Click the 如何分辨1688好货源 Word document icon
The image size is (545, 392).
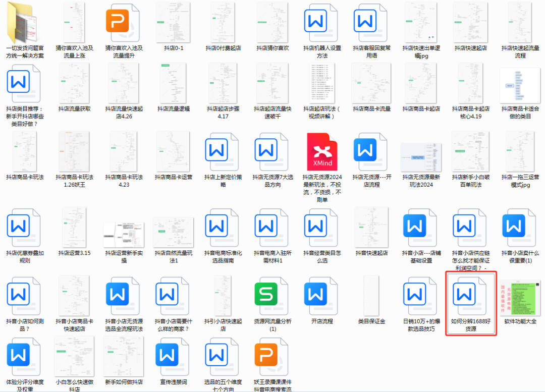coord(470,296)
